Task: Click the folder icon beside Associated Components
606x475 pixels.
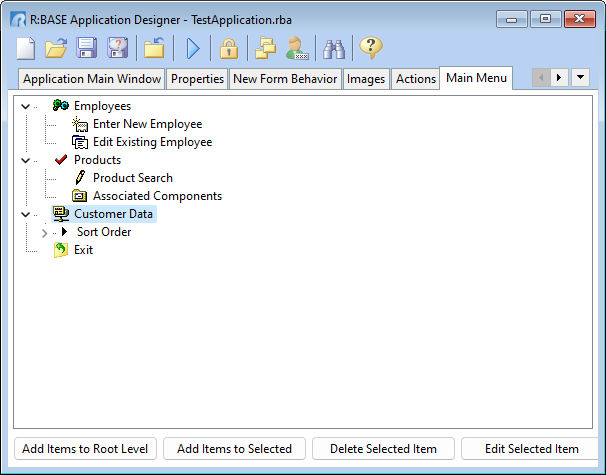Action: click(x=80, y=196)
